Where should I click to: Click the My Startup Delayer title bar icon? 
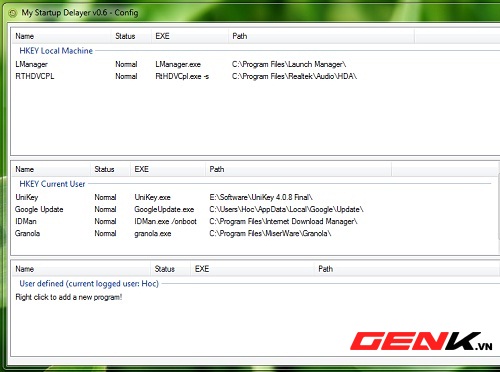[13, 13]
